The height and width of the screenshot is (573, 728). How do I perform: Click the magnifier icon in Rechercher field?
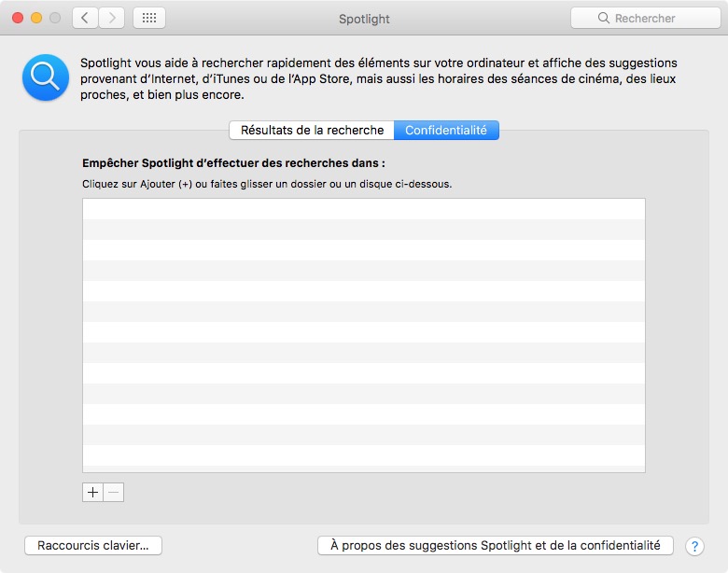[x=605, y=19]
